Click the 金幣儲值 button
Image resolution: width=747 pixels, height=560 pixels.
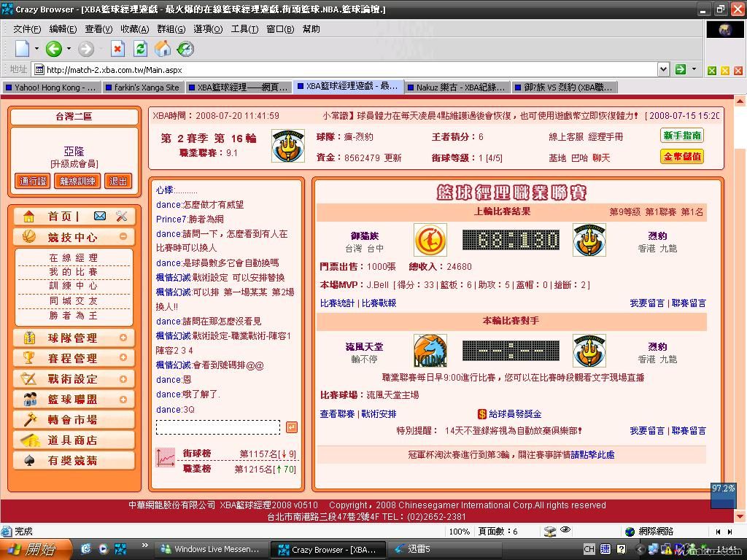point(682,157)
